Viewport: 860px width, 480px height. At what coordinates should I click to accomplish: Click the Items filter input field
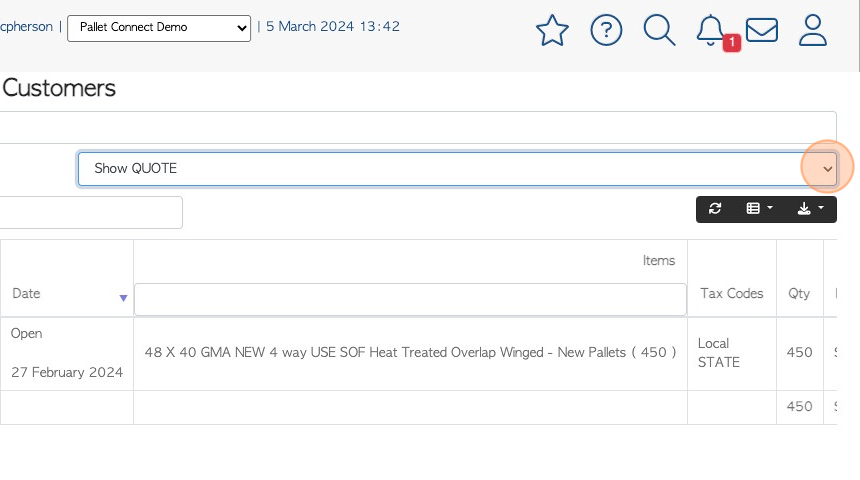click(410, 300)
